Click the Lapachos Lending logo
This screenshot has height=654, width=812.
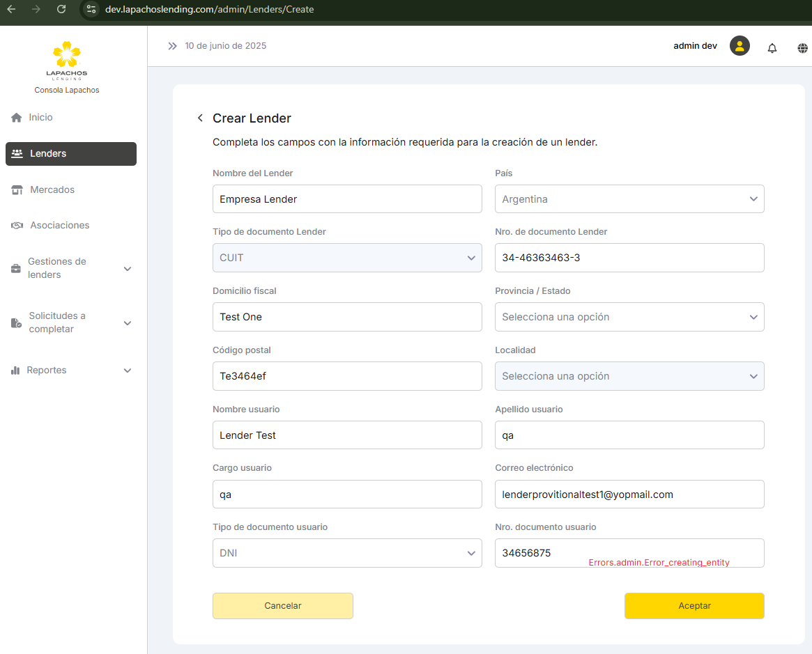[x=67, y=61]
